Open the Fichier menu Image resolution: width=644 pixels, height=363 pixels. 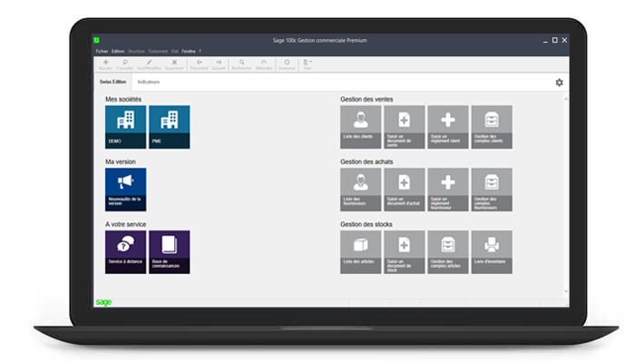click(x=102, y=52)
